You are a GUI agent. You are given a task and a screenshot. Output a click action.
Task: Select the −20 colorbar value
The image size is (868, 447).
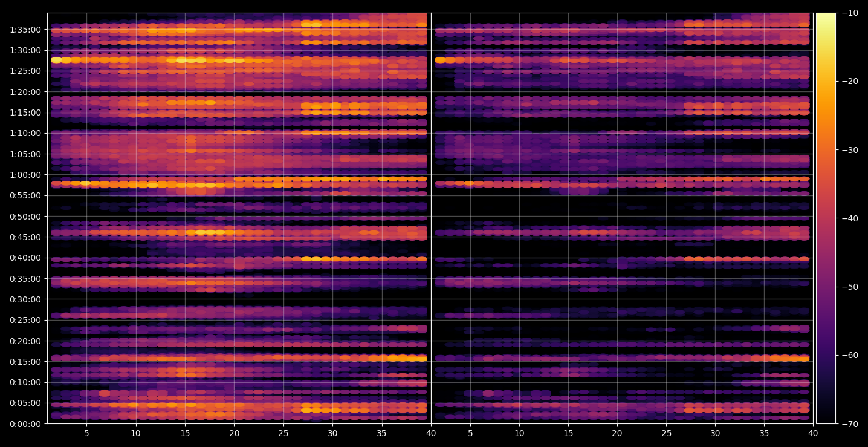pyautogui.click(x=849, y=81)
